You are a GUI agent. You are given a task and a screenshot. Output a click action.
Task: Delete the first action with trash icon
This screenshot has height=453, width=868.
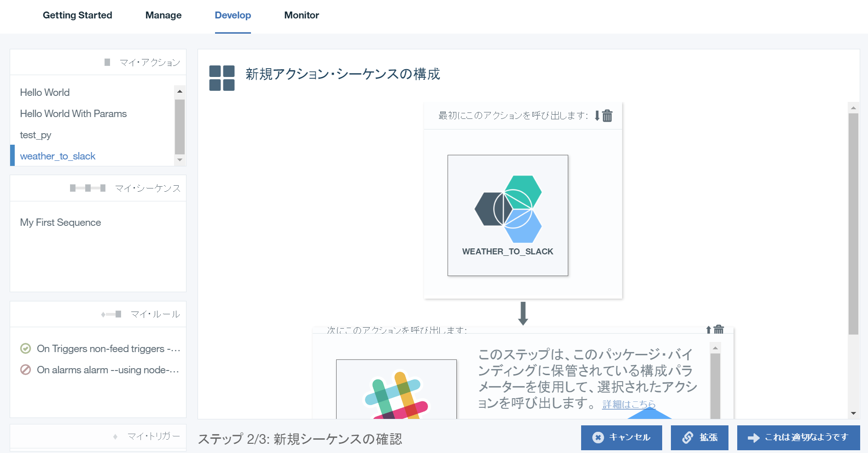tap(607, 115)
